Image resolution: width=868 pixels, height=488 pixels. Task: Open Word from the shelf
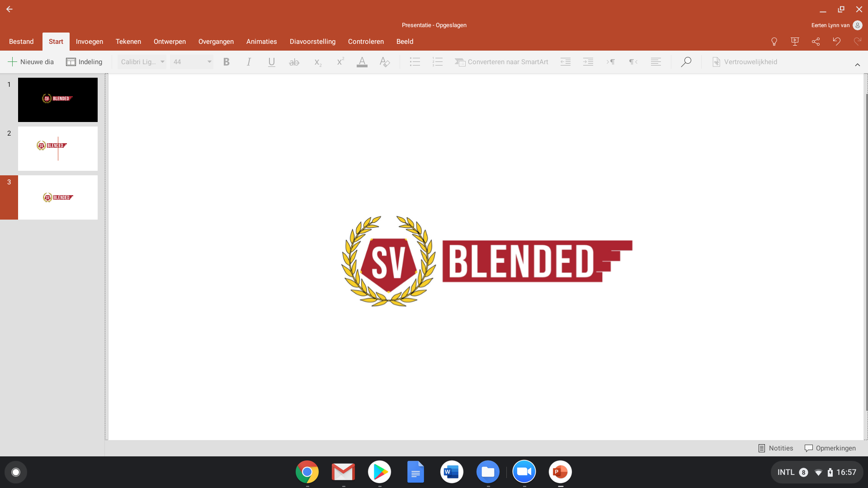coord(452,472)
